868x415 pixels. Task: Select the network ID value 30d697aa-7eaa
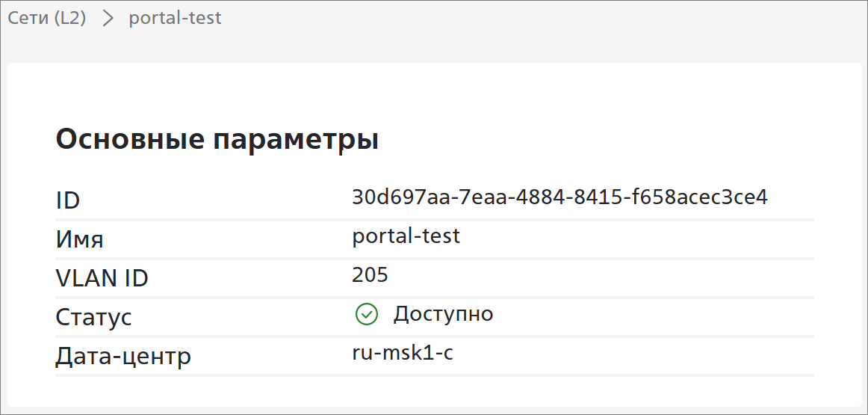coord(559,197)
